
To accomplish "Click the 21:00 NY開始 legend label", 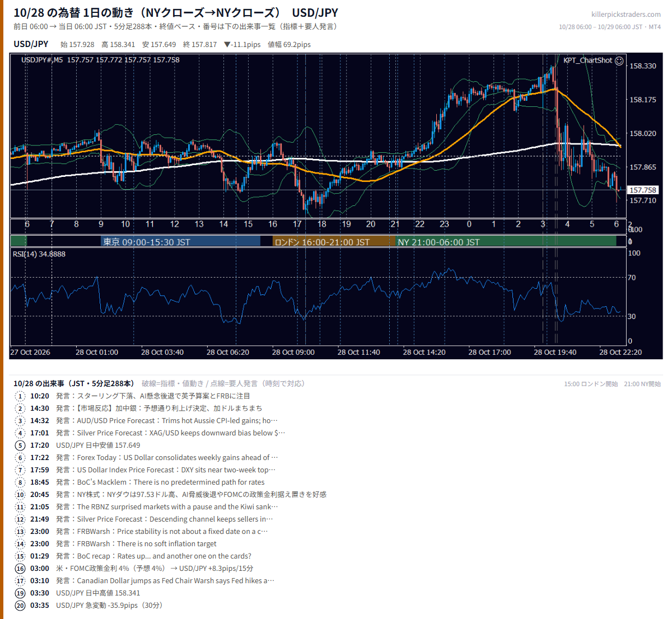I will pos(642,384).
